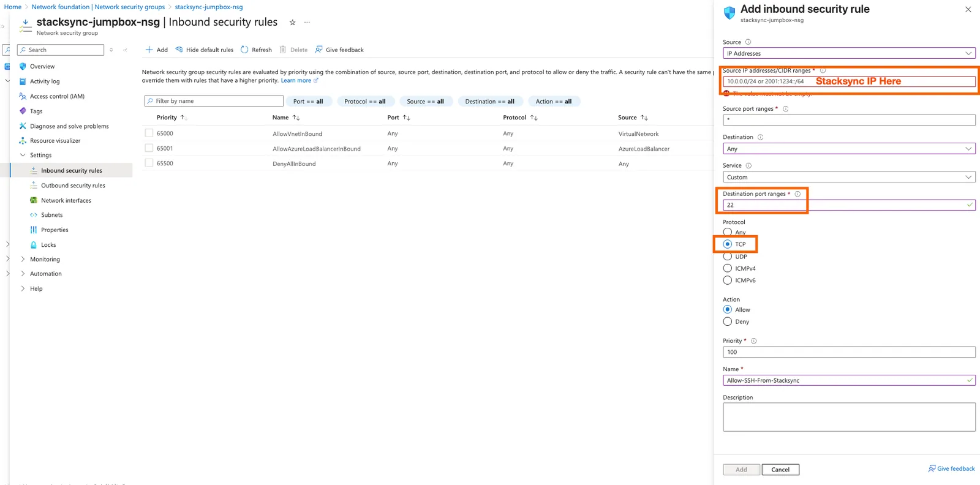Click the Filter by name search box

(x=214, y=101)
